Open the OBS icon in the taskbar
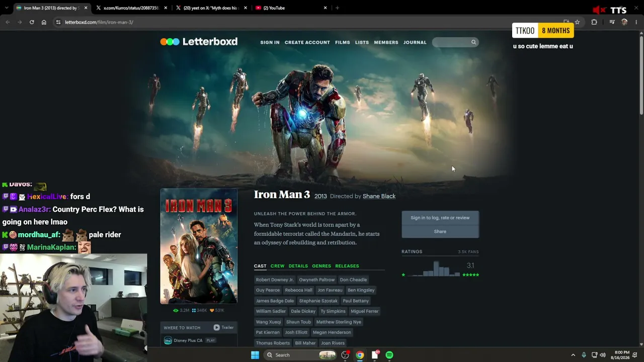The height and width of the screenshot is (362, 644). tap(345, 355)
